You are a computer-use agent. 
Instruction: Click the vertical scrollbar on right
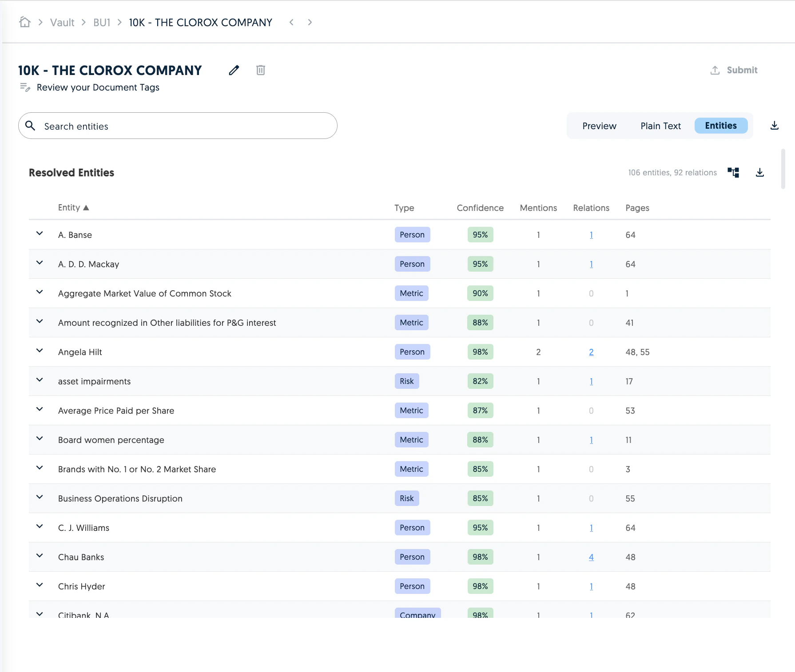[783, 169]
